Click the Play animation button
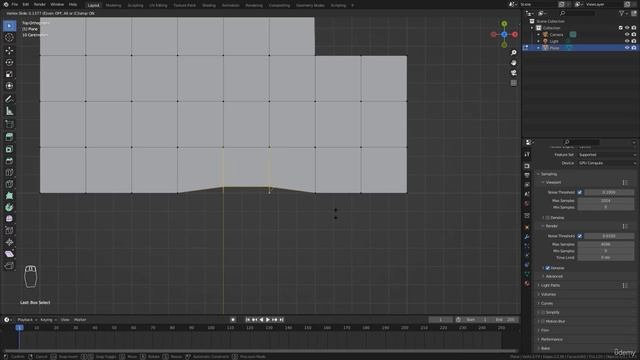The image size is (640, 360). 268,320
